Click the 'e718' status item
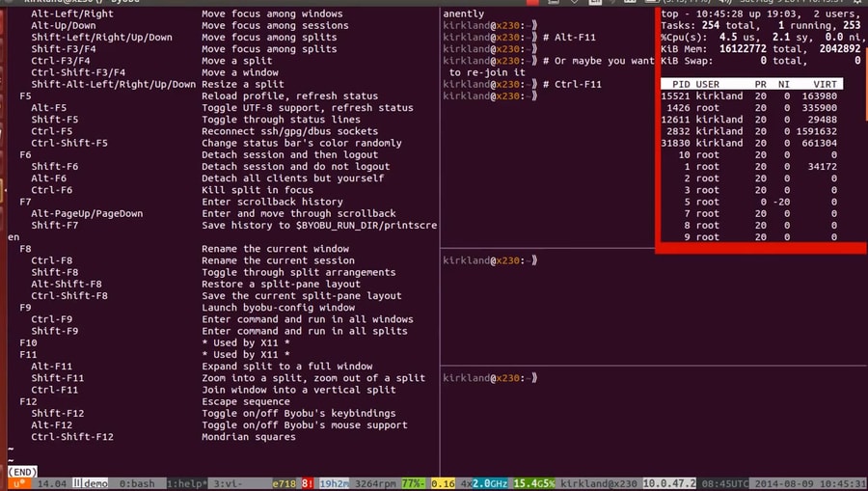This screenshot has height=491, width=868. pyautogui.click(x=284, y=484)
